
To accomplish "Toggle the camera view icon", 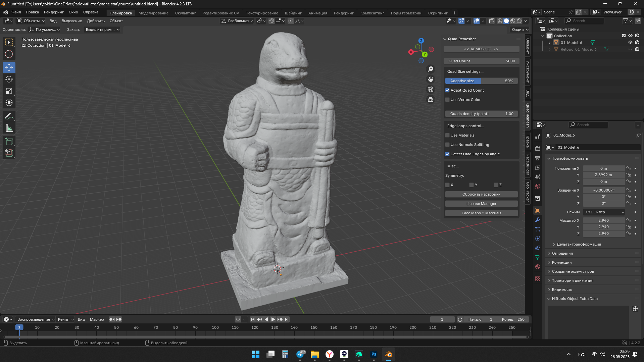I will coord(431,89).
